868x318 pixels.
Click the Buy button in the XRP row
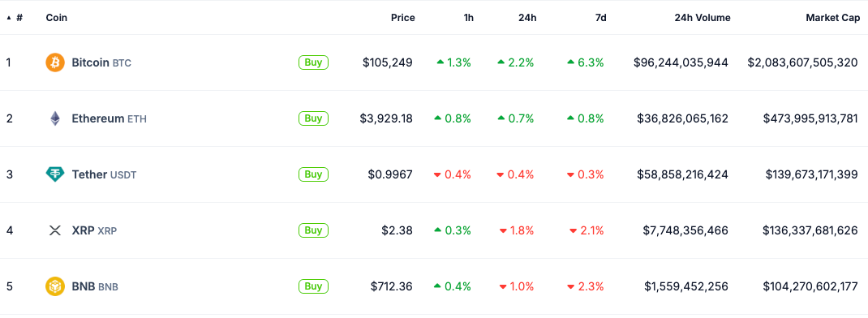coord(313,230)
